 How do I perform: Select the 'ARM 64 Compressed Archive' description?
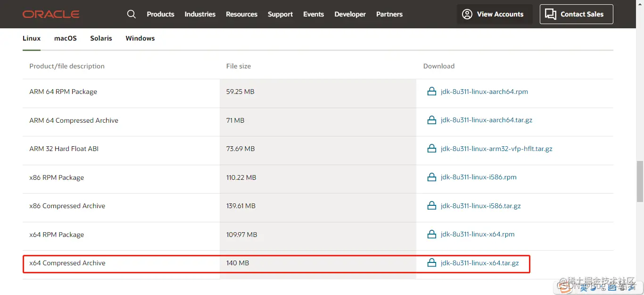(74, 120)
